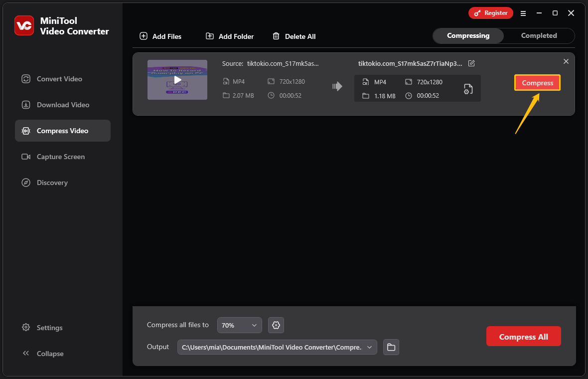Open the compress-all settings gear
The width and height of the screenshot is (588, 379).
coord(276,325)
